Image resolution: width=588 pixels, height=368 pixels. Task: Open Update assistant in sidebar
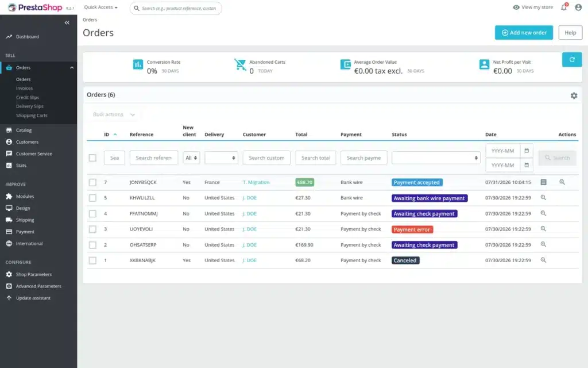coord(33,298)
